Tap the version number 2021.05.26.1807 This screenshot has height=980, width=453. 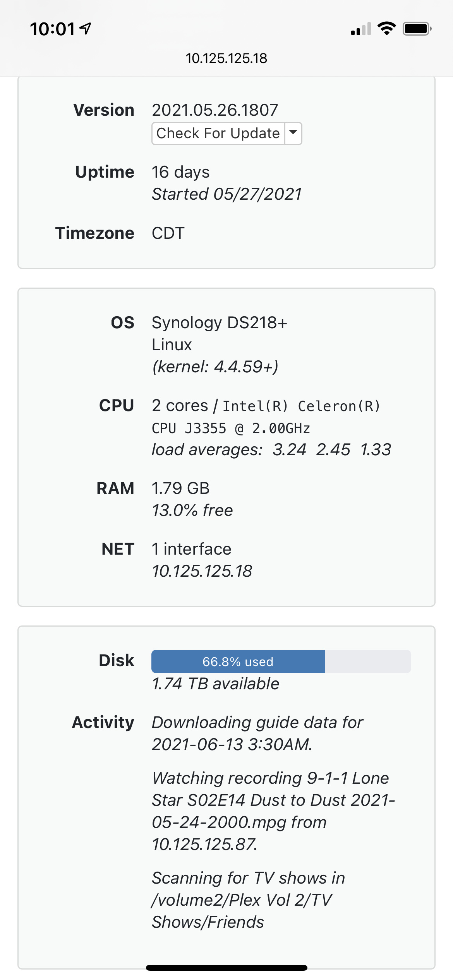(x=215, y=110)
